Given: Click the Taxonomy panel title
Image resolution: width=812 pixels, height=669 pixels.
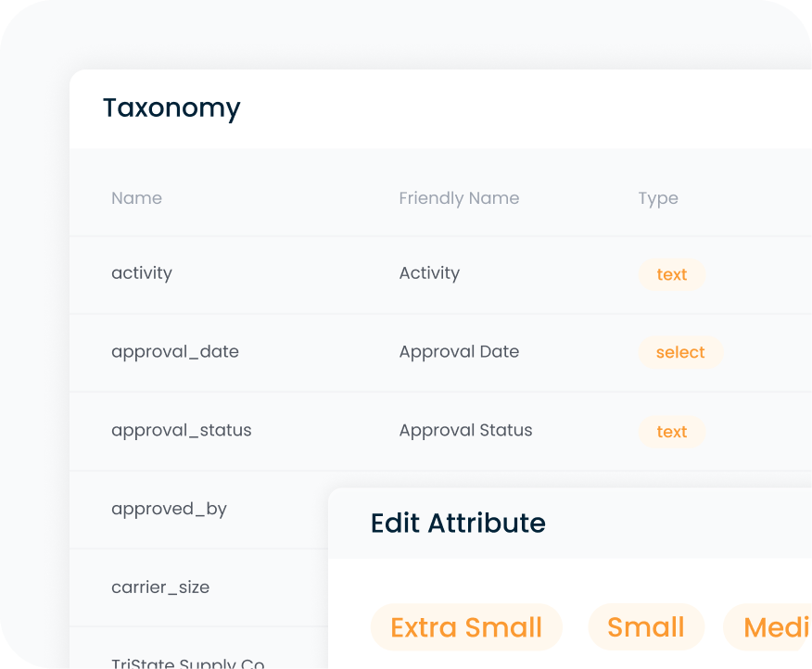Looking at the screenshot, I should click(x=171, y=108).
